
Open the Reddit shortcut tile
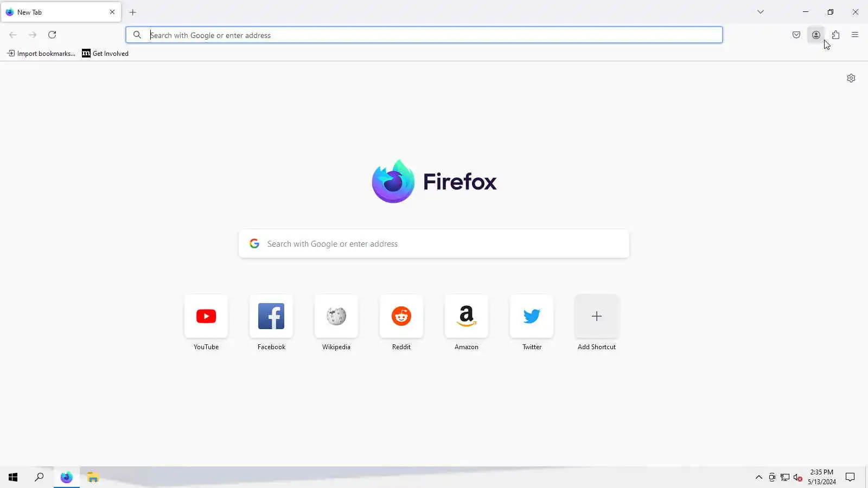pyautogui.click(x=401, y=323)
